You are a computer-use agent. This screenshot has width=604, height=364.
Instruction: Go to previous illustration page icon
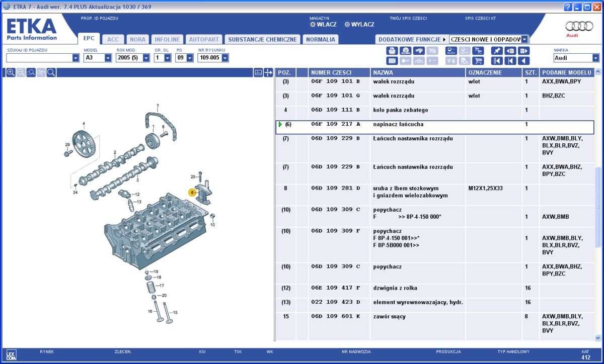510,51
